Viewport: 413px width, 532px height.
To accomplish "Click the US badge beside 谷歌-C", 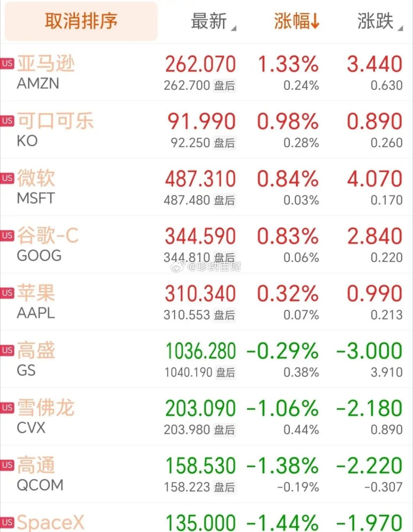I will click(x=7, y=235).
